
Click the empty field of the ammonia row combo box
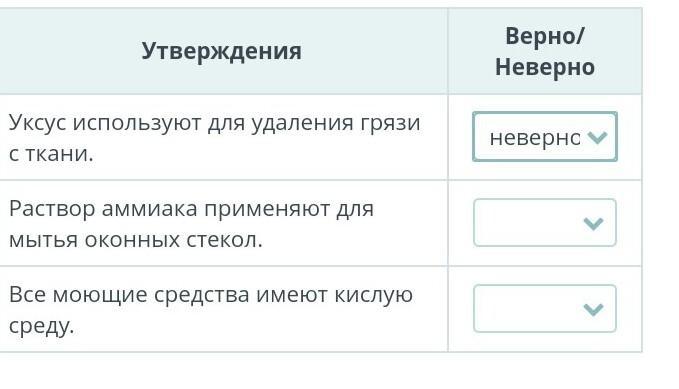(x=528, y=223)
